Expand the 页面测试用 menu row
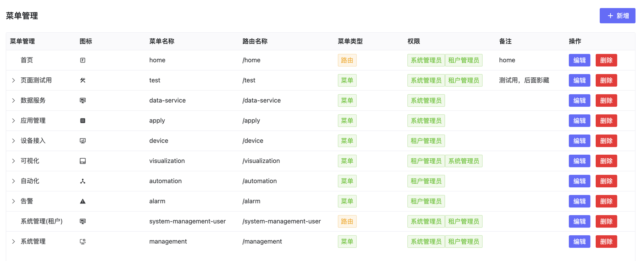 (x=13, y=81)
